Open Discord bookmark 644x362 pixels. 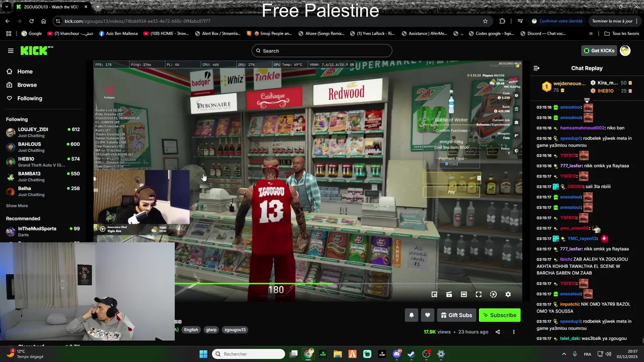click(x=543, y=34)
